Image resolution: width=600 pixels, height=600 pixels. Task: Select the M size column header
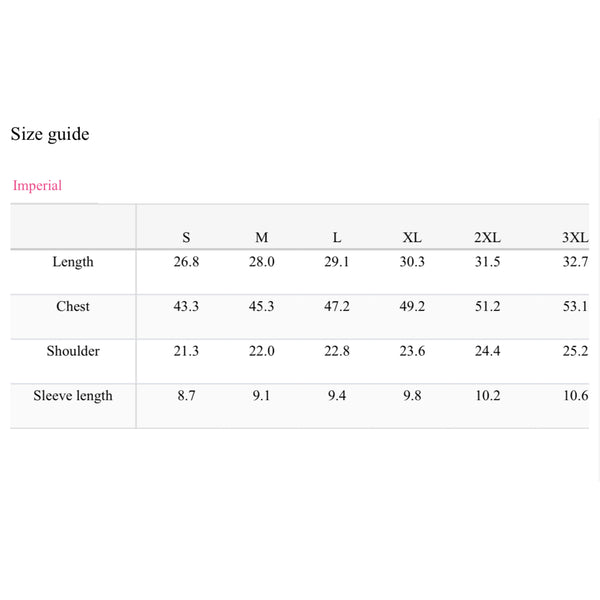tap(262, 238)
